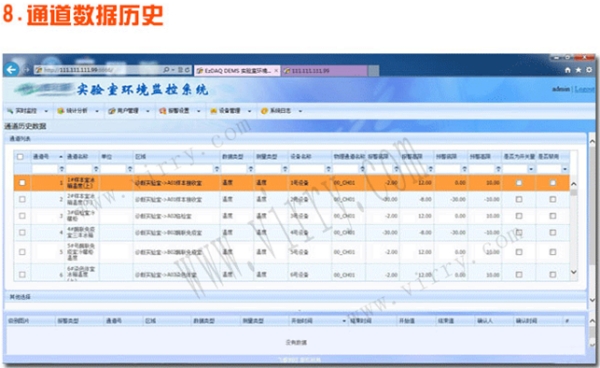
Task: Click the browser home icon
Action: point(568,70)
